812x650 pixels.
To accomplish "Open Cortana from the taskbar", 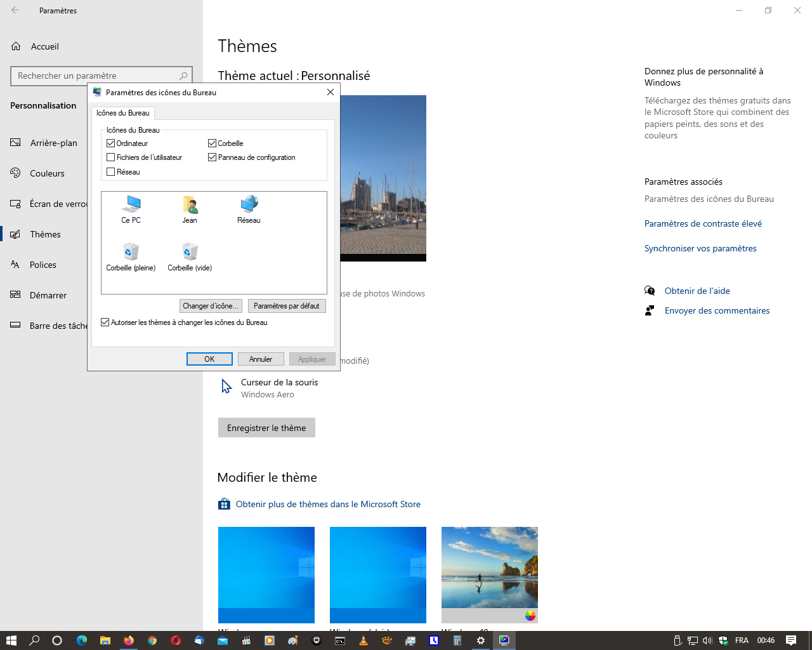I will coord(57,640).
